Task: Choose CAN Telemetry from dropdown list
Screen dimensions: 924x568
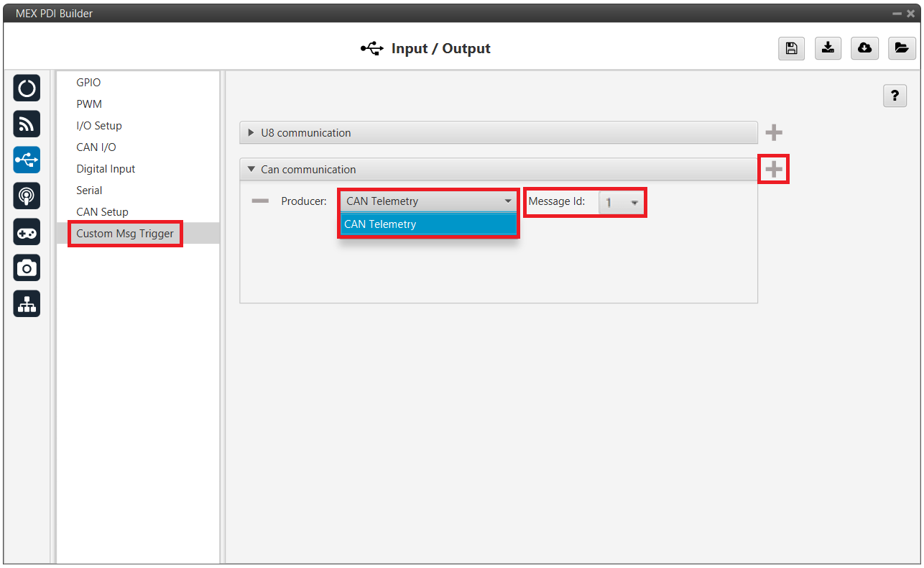Action: click(428, 224)
